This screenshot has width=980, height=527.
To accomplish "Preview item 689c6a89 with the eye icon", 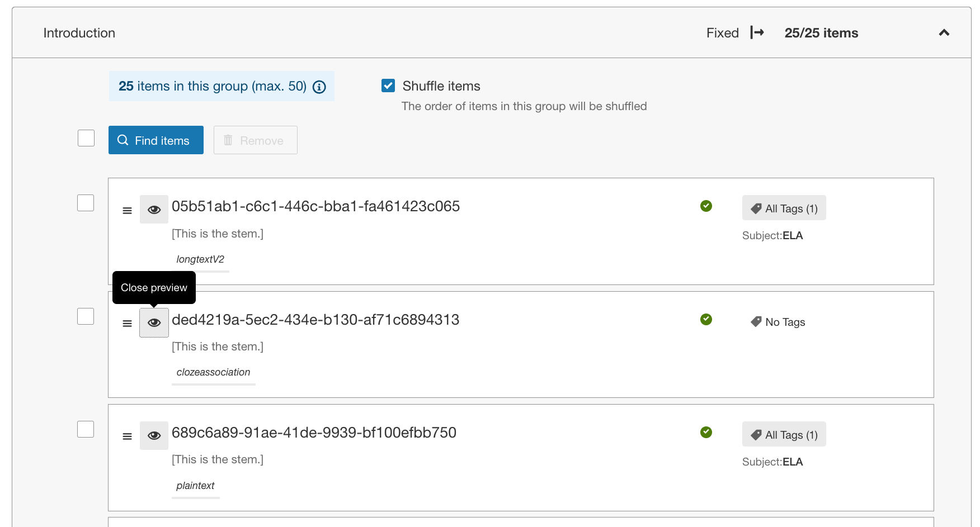I will click(x=154, y=435).
